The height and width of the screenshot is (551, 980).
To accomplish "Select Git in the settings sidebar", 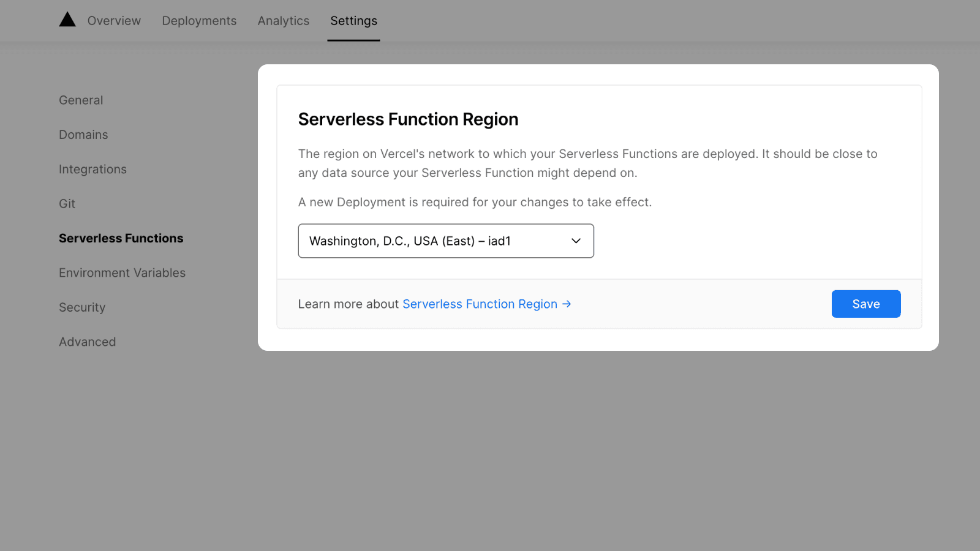I will pos(67,204).
